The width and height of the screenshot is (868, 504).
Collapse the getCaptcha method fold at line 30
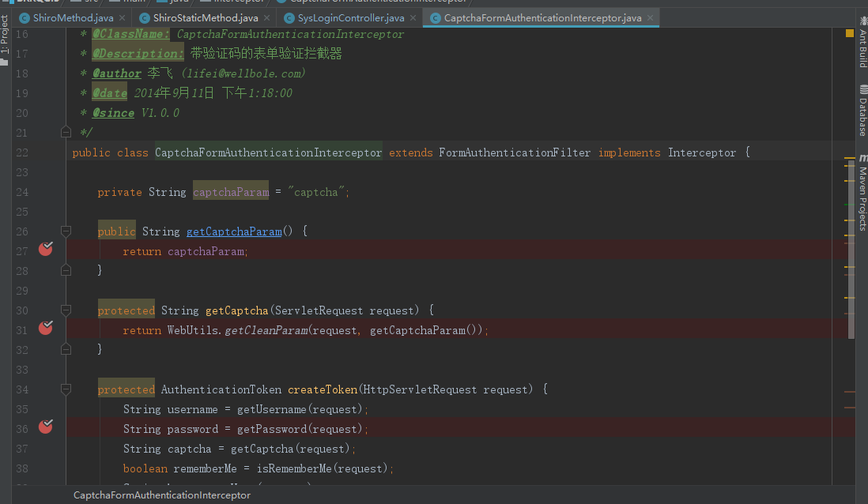(66, 310)
